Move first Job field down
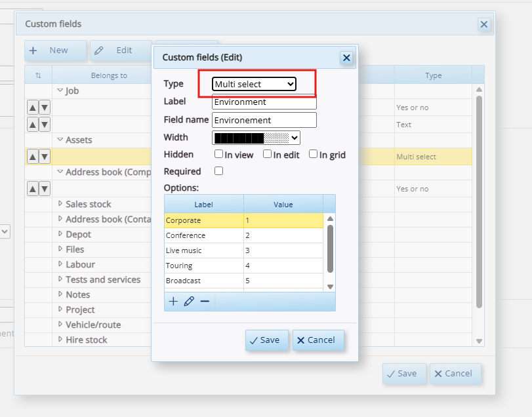Screen dimensions: 532x417 45,108
